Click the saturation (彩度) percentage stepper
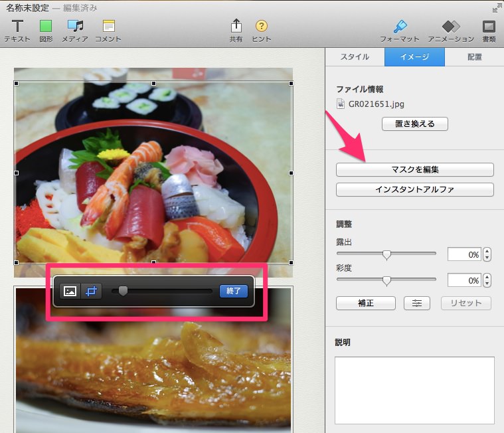 487,281
